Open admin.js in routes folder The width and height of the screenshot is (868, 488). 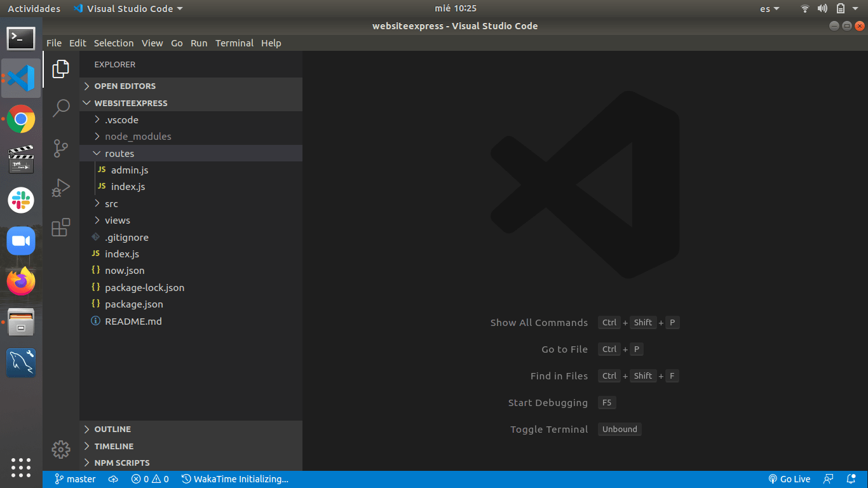[129, 170]
